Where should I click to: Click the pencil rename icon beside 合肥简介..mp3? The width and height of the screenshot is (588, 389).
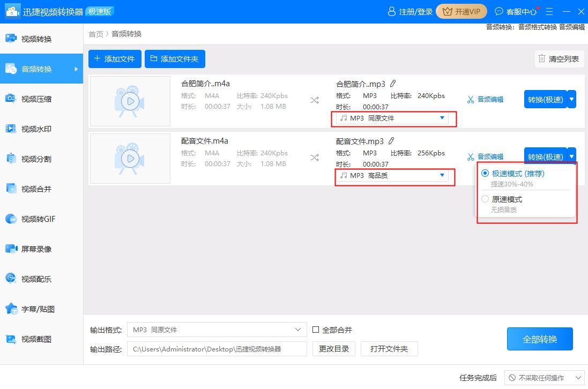[x=393, y=84]
